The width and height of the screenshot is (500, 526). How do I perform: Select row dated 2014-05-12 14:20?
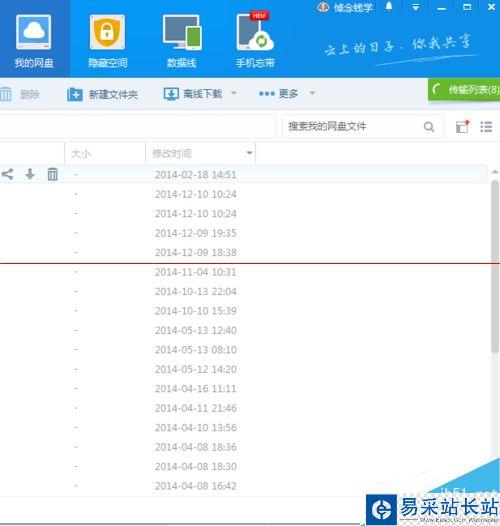tap(244, 369)
